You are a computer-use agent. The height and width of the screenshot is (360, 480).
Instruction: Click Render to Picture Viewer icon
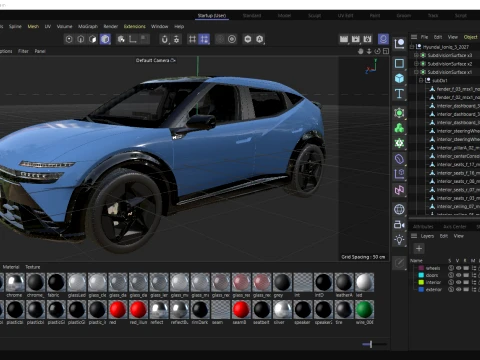pyautogui.click(x=356, y=39)
